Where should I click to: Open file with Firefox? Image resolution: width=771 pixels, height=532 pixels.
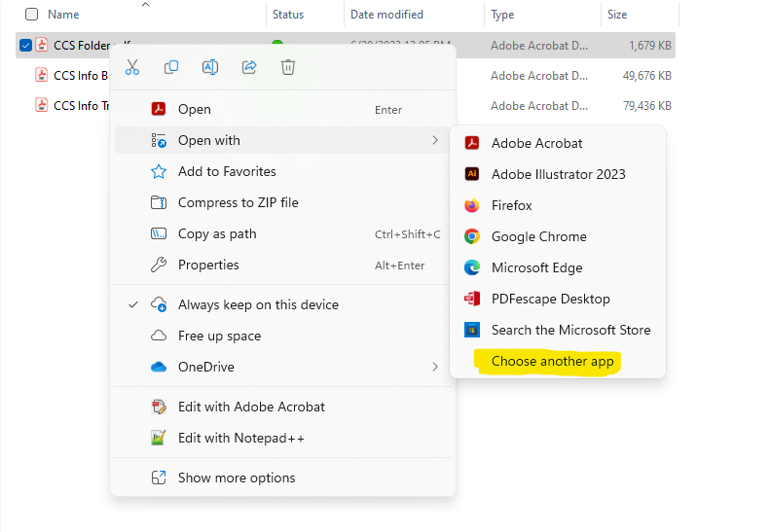(x=511, y=205)
